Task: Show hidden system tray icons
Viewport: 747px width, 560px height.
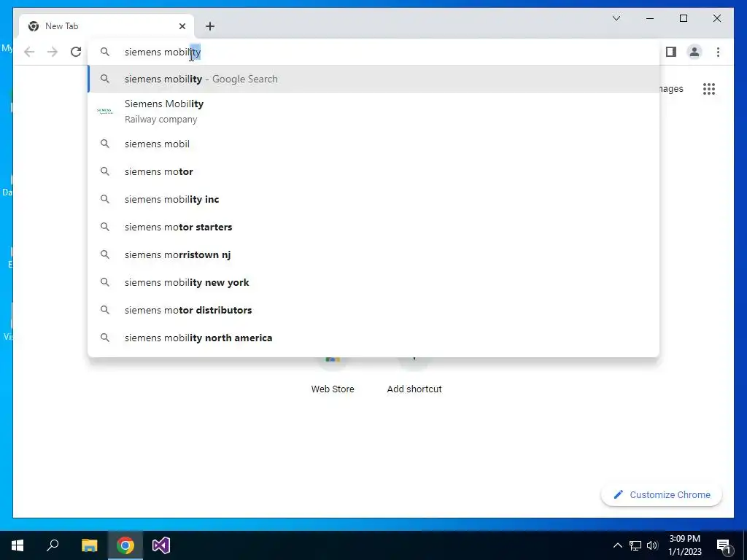Action: pos(617,545)
